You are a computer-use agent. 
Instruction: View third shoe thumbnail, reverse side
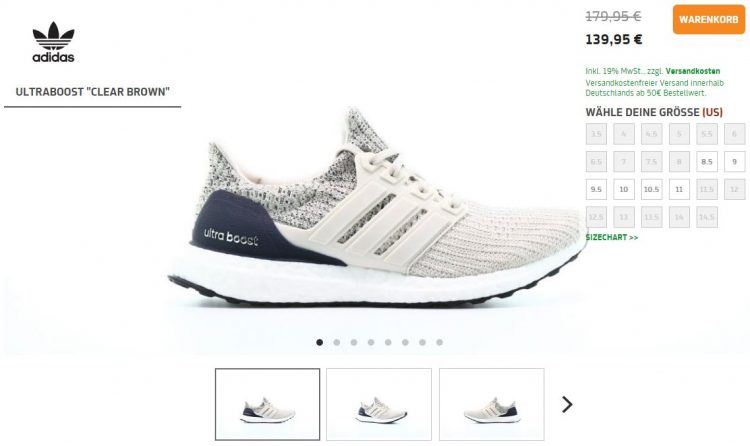(492, 404)
